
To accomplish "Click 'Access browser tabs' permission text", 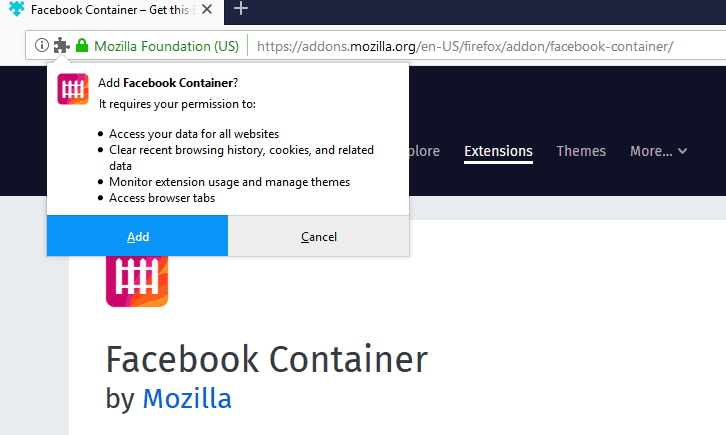I will [162, 198].
